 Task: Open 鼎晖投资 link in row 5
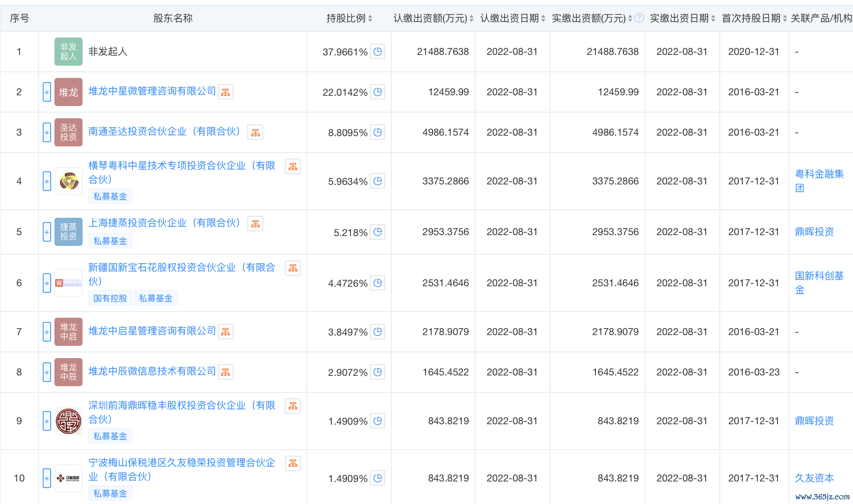[814, 232]
